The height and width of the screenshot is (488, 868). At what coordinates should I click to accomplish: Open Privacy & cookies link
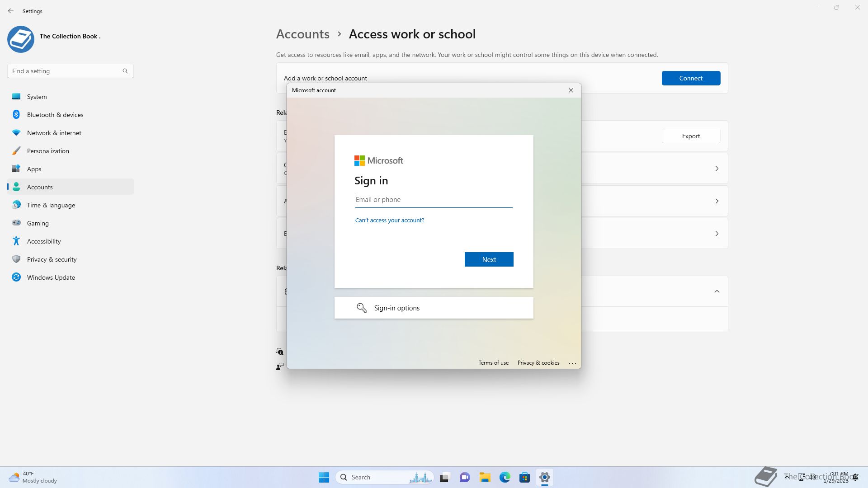(x=538, y=363)
